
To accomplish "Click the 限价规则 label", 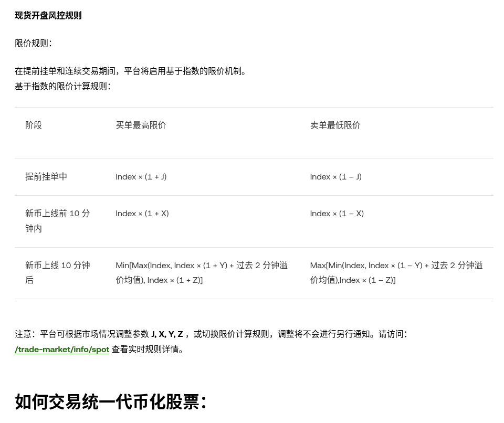I will coord(33,43).
